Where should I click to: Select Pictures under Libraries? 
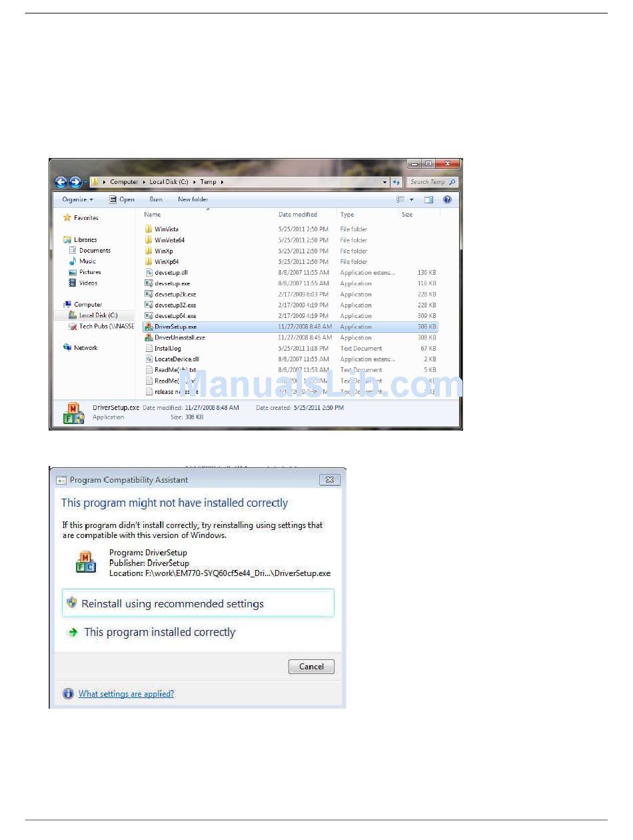point(85,272)
